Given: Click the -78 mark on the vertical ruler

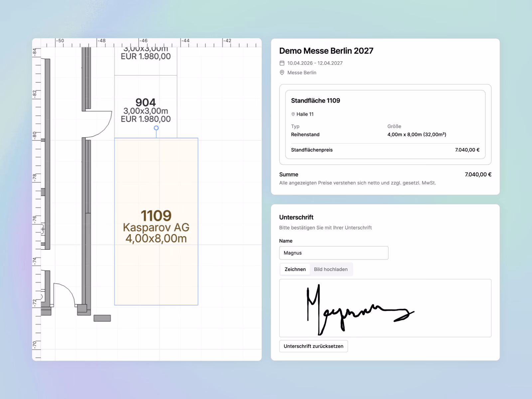Looking at the screenshot, I should [x=35, y=177].
